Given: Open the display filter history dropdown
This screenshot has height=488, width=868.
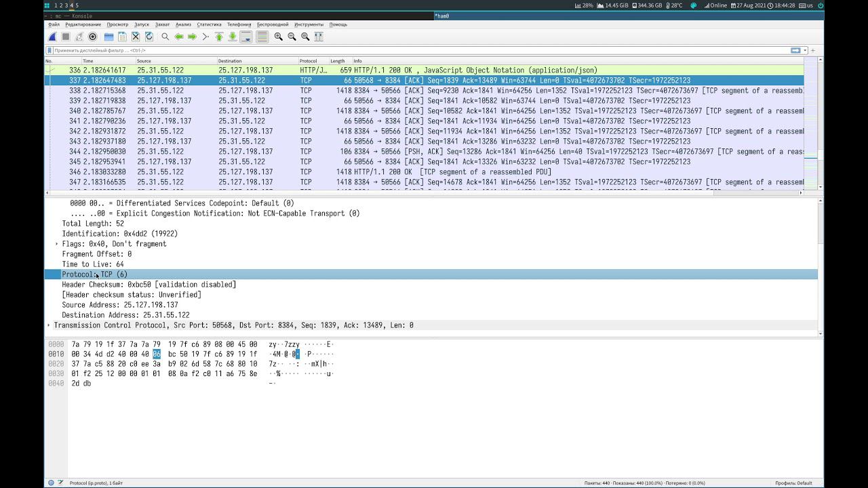Looking at the screenshot, I should [805, 50].
